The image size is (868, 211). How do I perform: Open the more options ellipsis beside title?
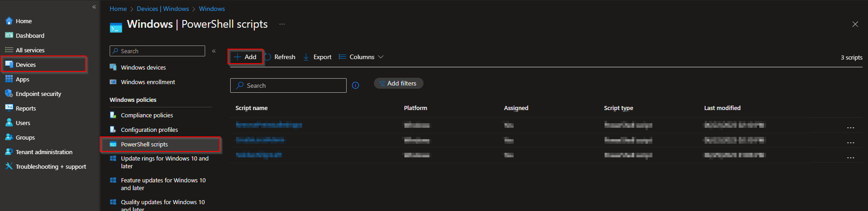click(282, 24)
